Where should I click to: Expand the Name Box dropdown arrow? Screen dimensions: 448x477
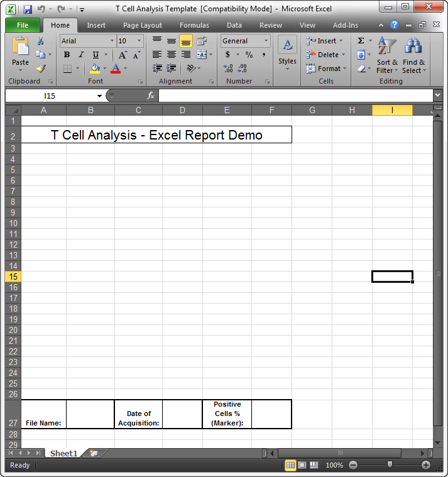click(99, 96)
